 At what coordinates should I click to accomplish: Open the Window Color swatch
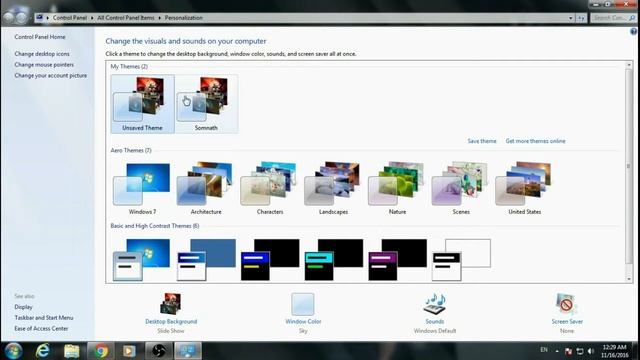pyautogui.click(x=303, y=304)
